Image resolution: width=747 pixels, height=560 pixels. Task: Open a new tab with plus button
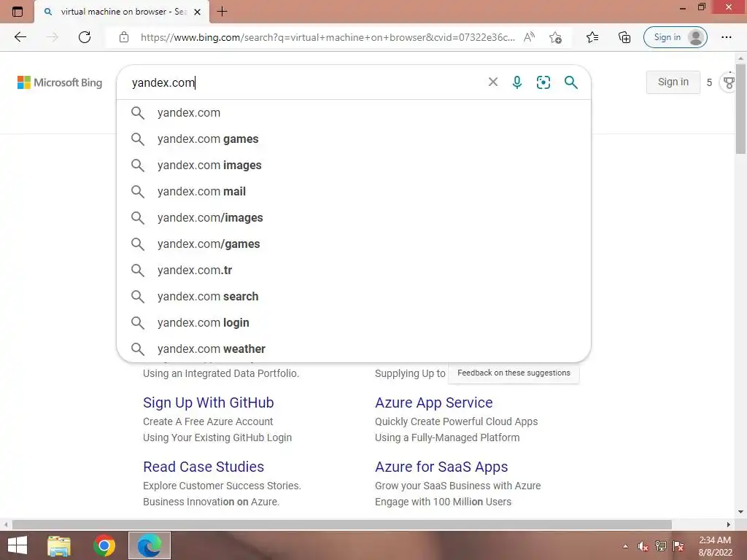222,12
